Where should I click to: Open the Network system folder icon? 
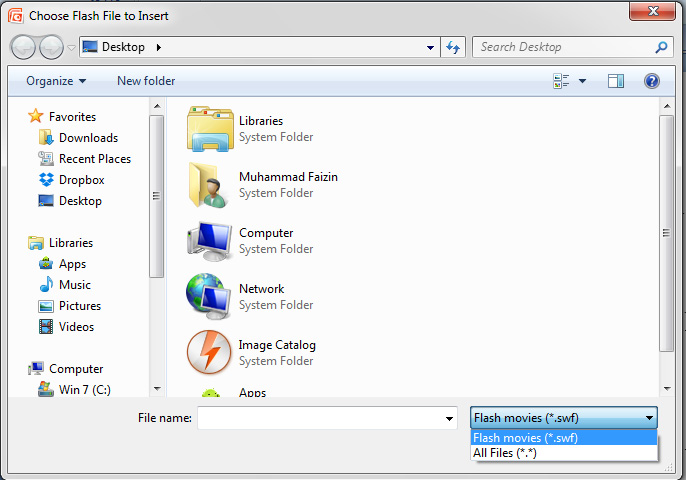pos(209,296)
